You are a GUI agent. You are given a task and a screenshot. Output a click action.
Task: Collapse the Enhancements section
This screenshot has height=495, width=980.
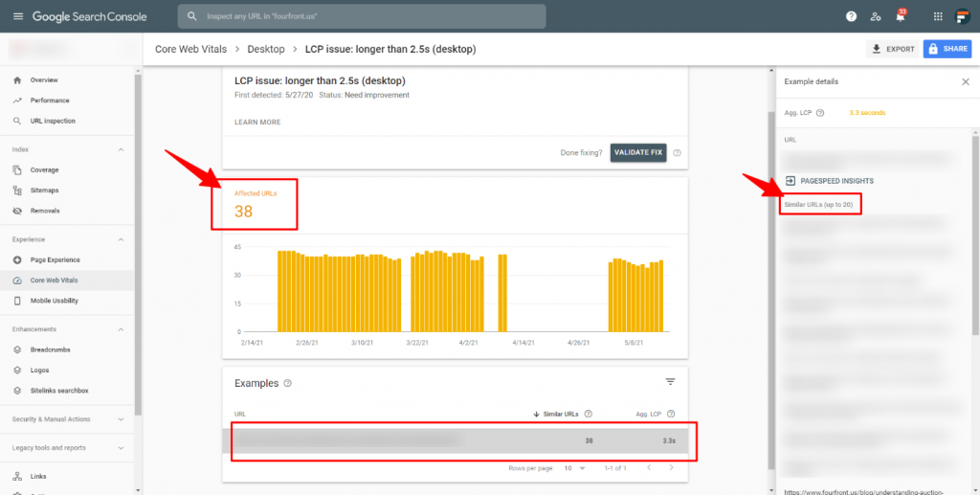121,328
